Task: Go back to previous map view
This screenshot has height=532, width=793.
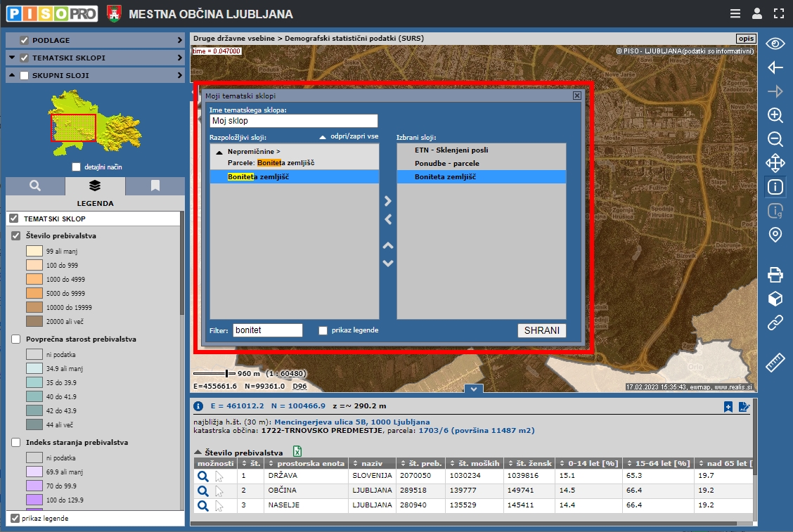Action: (x=775, y=67)
